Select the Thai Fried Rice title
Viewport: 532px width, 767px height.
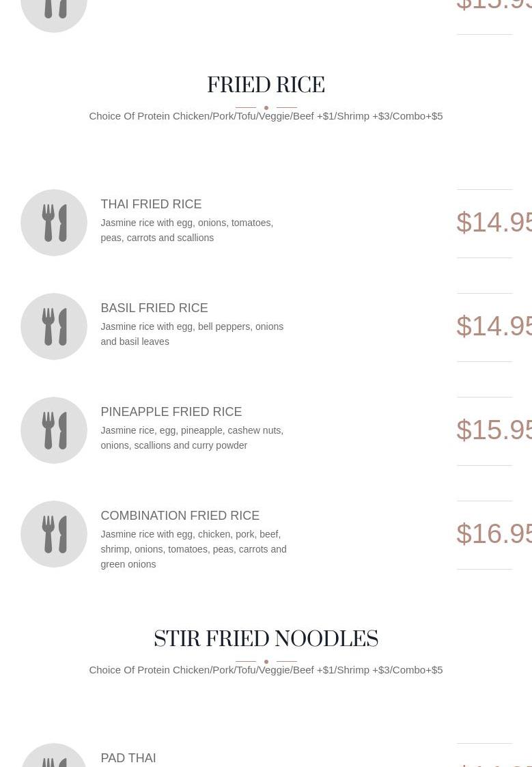coord(151,204)
